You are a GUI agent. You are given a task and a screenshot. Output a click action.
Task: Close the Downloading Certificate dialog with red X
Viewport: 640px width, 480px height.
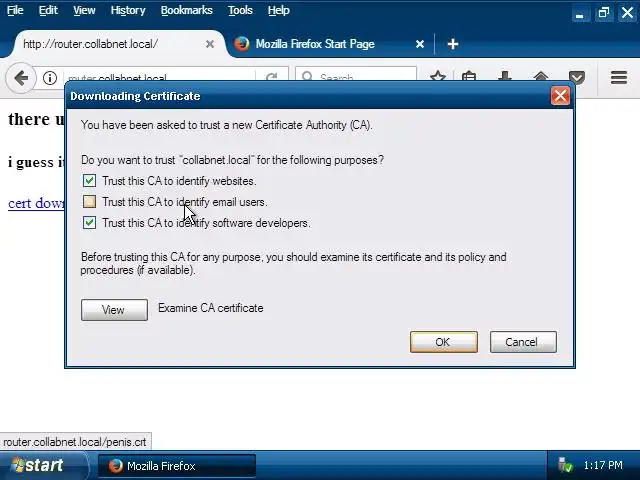pos(560,96)
